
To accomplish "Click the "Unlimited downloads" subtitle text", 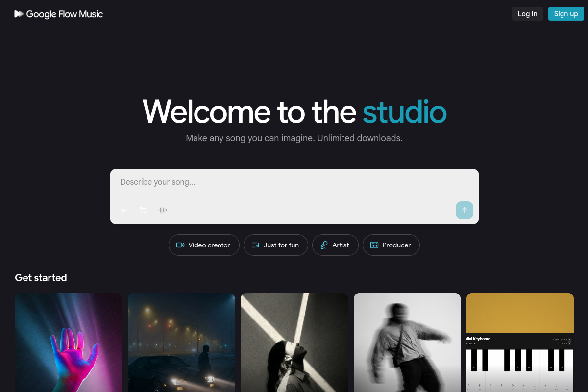I will point(360,138).
